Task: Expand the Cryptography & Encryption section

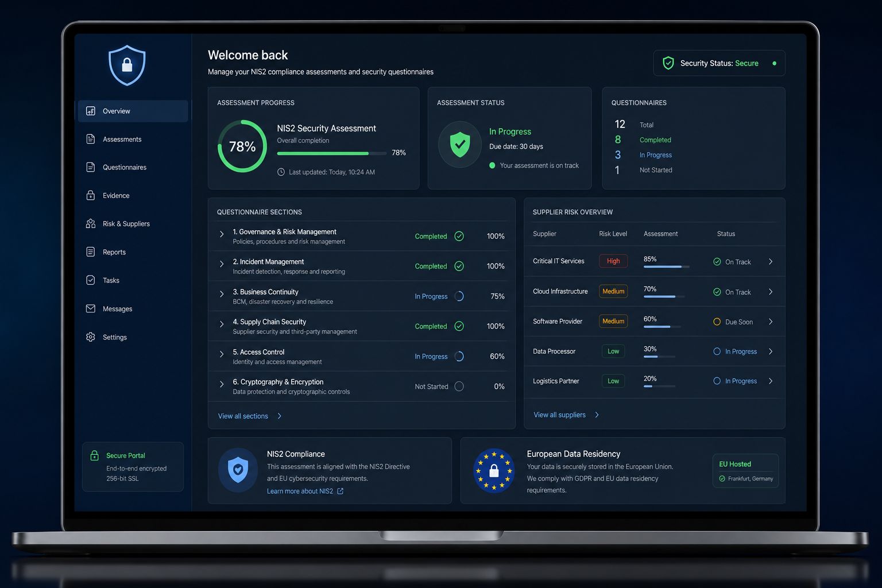Action: point(222,384)
